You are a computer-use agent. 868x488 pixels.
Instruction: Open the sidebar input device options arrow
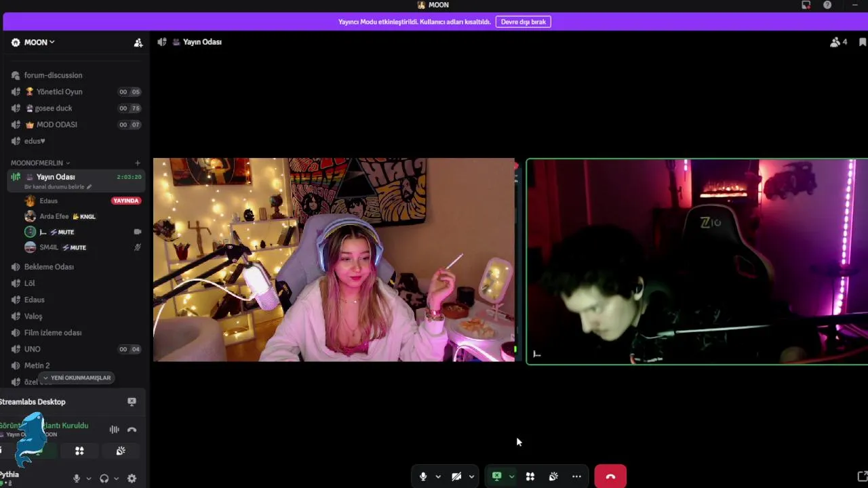point(88,479)
